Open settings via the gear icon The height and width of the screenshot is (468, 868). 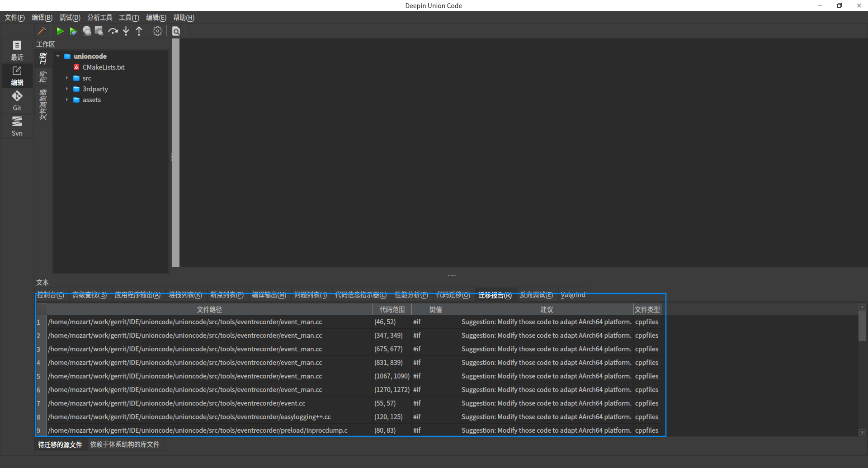pyautogui.click(x=157, y=31)
